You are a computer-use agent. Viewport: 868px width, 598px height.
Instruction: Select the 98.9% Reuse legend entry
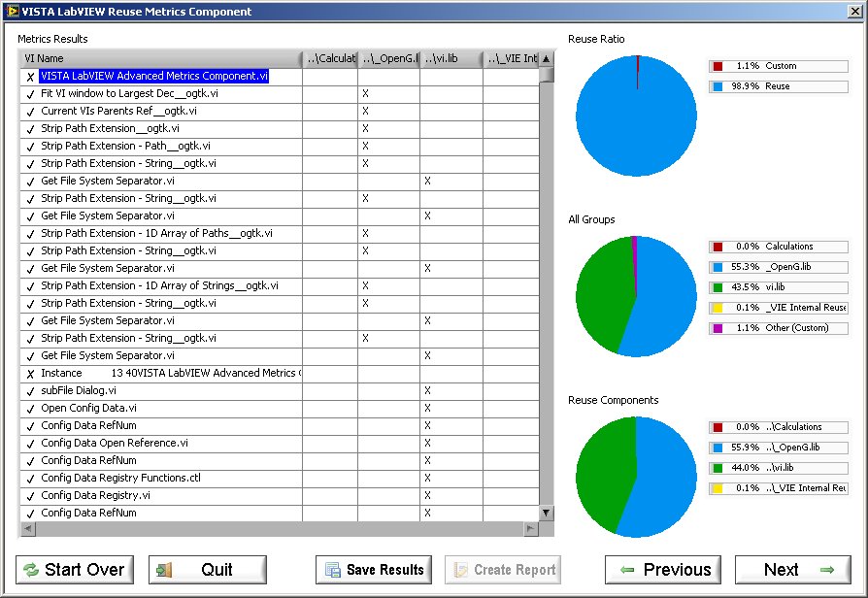779,87
